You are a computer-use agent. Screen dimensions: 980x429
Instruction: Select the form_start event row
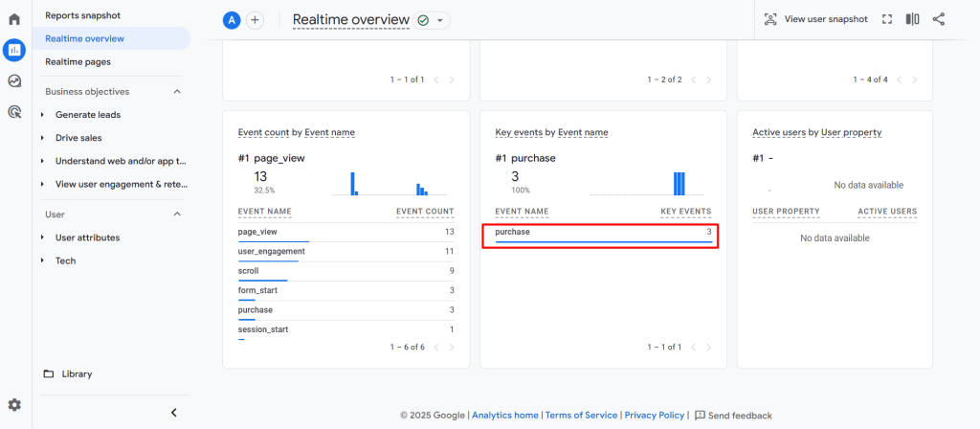pyautogui.click(x=345, y=291)
